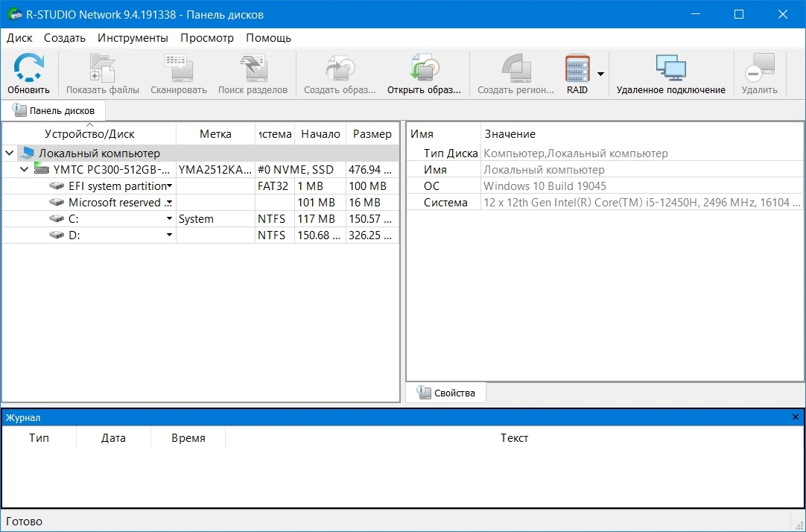Click the Удалить toolbar icon
The height and width of the screenshot is (532, 806).
(x=760, y=67)
